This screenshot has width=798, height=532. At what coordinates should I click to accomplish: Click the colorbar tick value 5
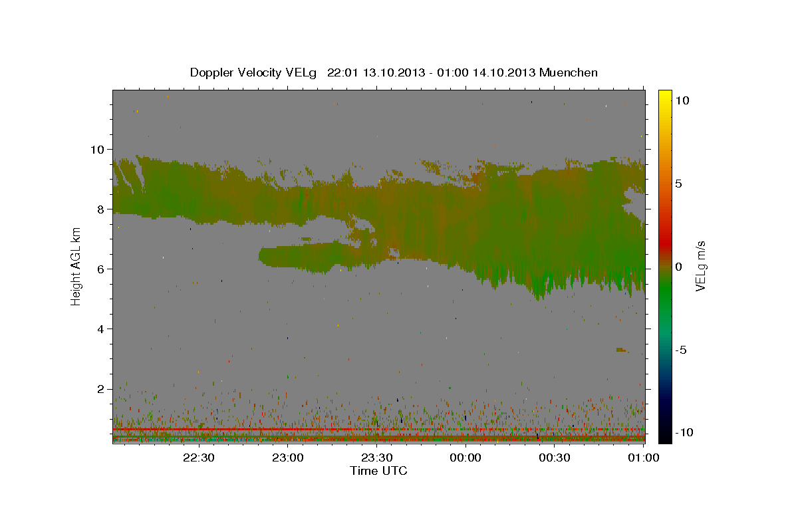(x=679, y=184)
